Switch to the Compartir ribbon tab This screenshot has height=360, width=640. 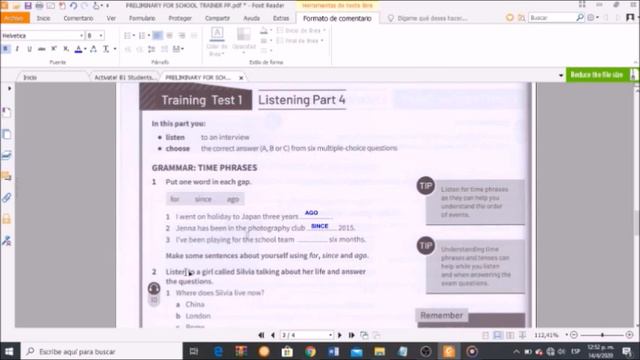[217, 18]
